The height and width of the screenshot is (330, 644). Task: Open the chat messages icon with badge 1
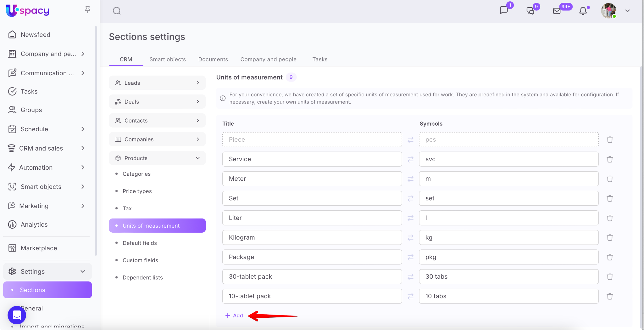pyautogui.click(x=504, y=10)
